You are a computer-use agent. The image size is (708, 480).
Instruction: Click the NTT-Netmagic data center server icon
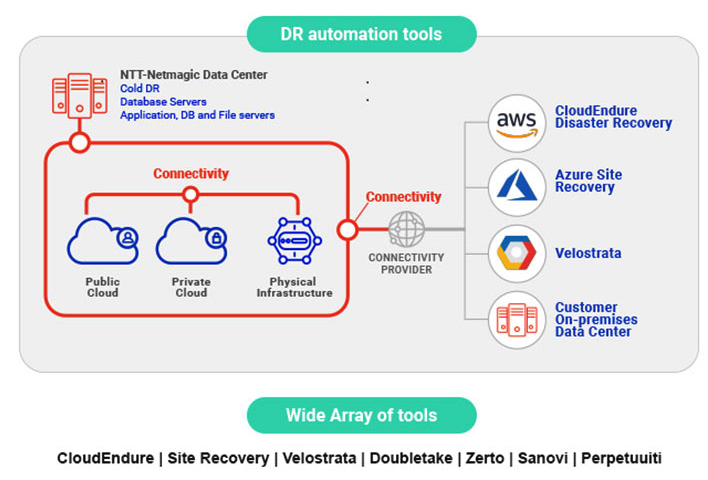(x=79, y=95)
